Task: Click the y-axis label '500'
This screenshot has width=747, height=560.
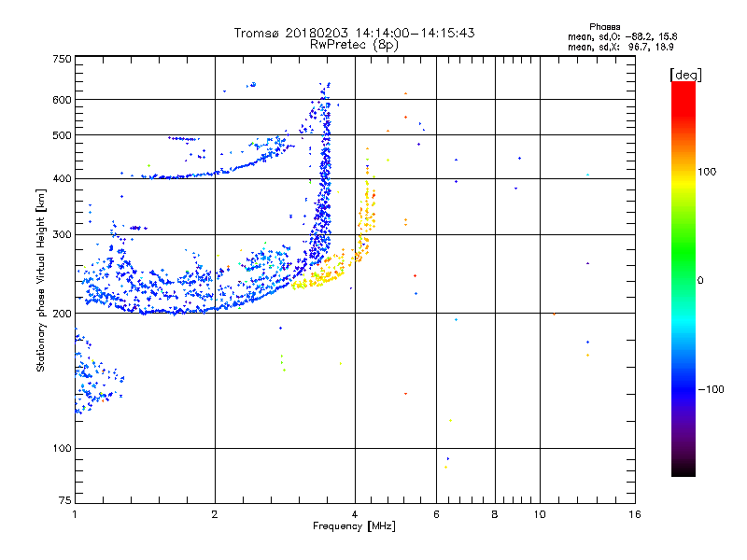Action: (x=62, y=135)
